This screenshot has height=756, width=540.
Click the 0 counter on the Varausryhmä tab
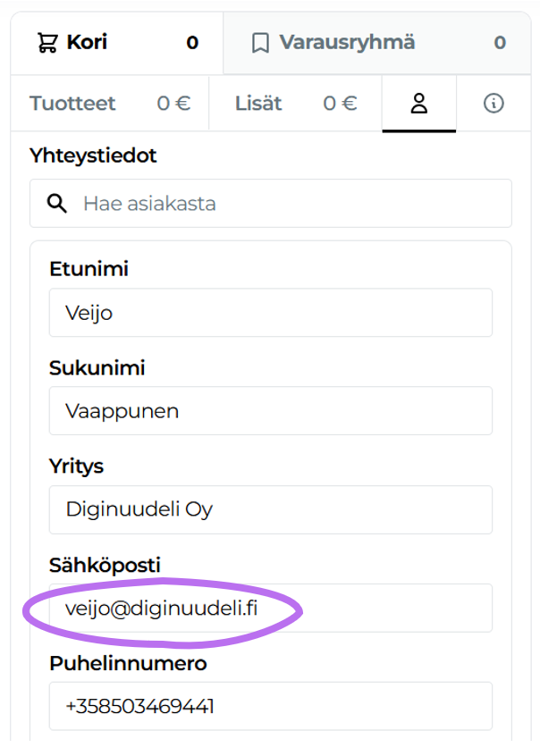point(501,41)
